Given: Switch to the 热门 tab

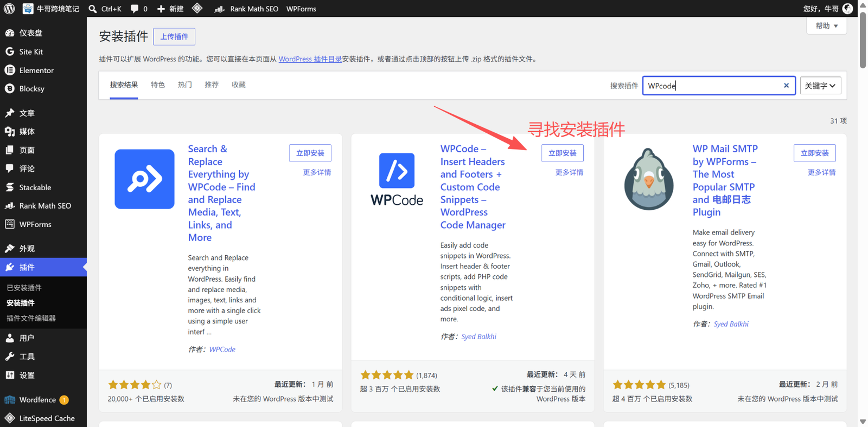Looking at the screenshot, I should [x=185, y=85].
